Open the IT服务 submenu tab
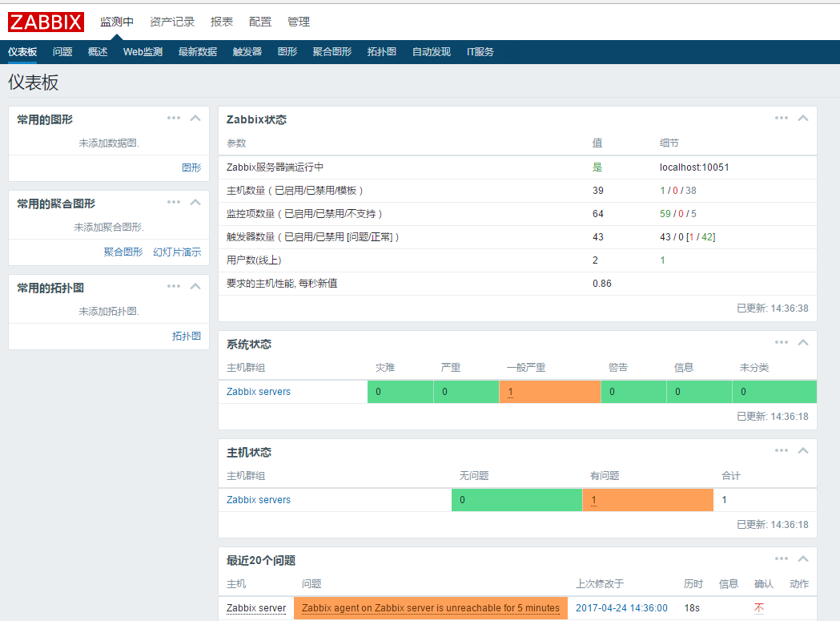The width and height of the screenshot is (840, 621). [x=480, y=52]
